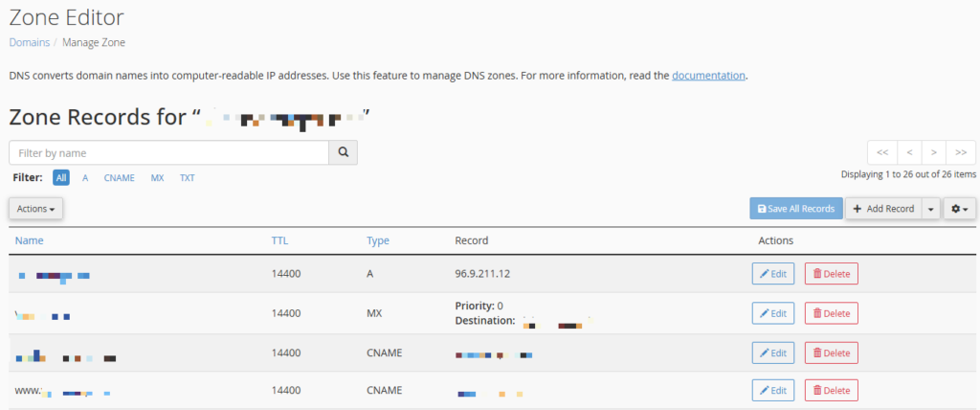
Task: Click 'Displaying 1 to 26' items text
Action: pos(909,174)
